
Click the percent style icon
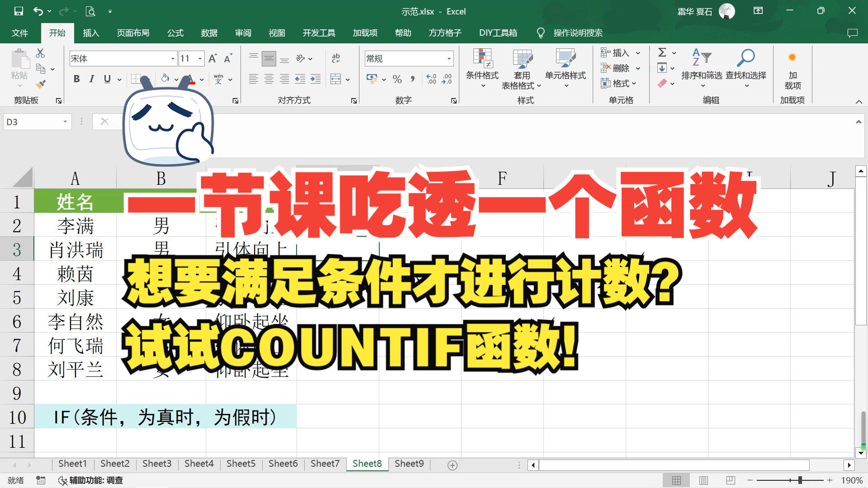pos(397,80)
